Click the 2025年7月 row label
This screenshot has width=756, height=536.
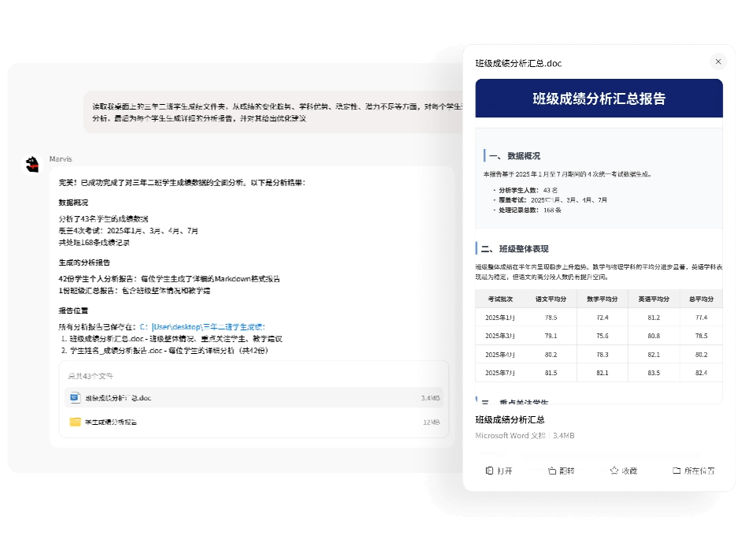click(x=500, y=373)
